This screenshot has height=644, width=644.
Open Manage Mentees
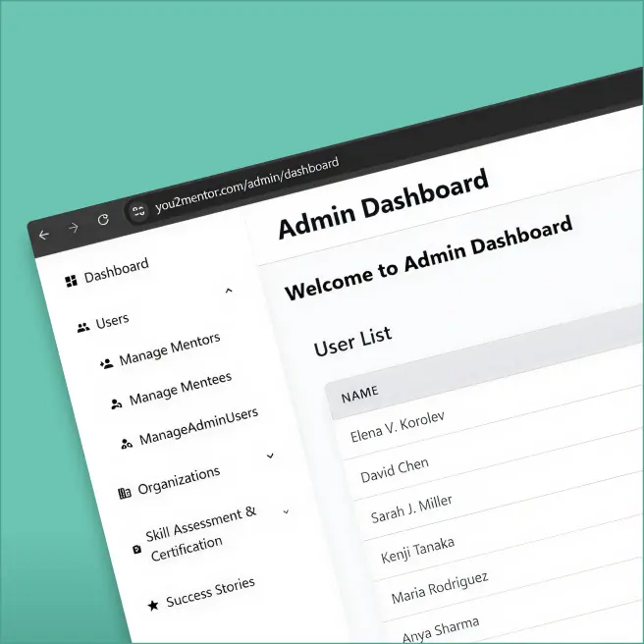tap(181, 389)
